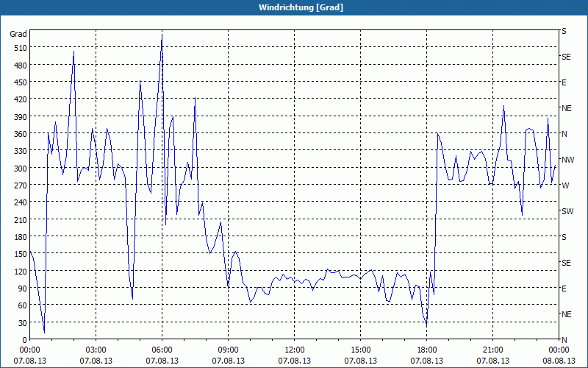588x368 pixels.
Task: Click the 21:00 time label
Action: point(492,350)
